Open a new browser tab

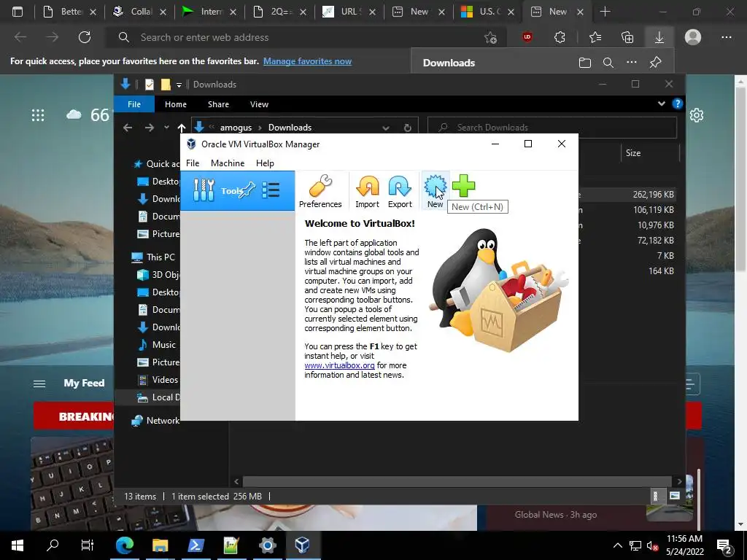(x=605, y=12)
